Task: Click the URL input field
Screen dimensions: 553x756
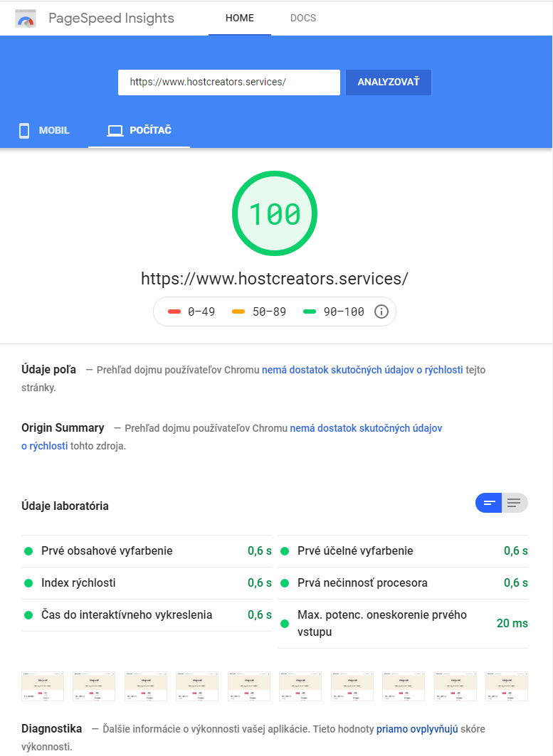Action: point(228,82)
